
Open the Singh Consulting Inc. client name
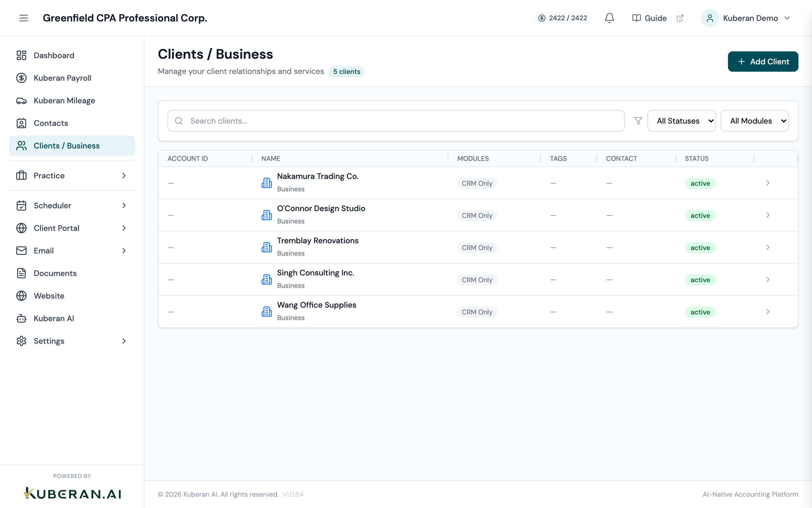pyautogui.click(x=315, y=272)
